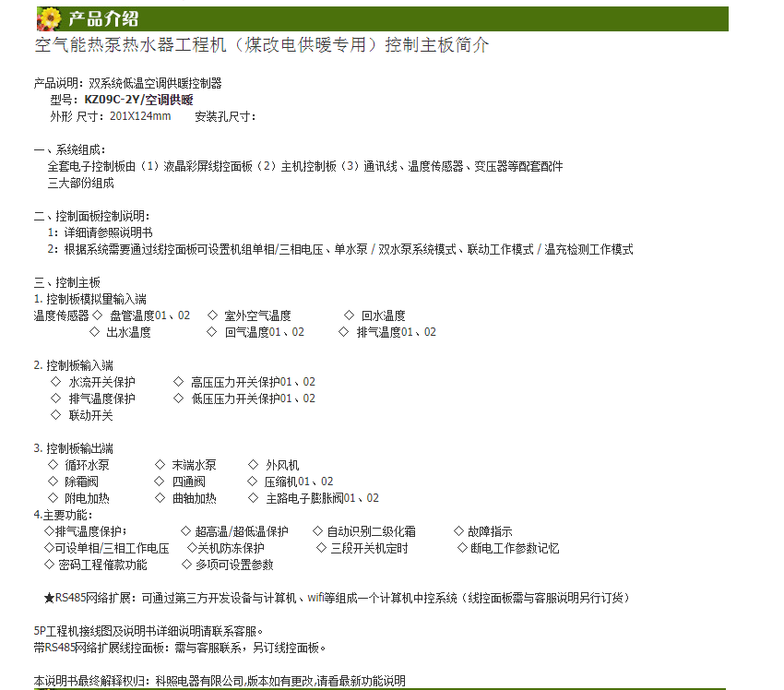The height and width of the screenshot is (690, 784).
Task: Click the 盘管温度01、02 item
Action: coord(150,315)
